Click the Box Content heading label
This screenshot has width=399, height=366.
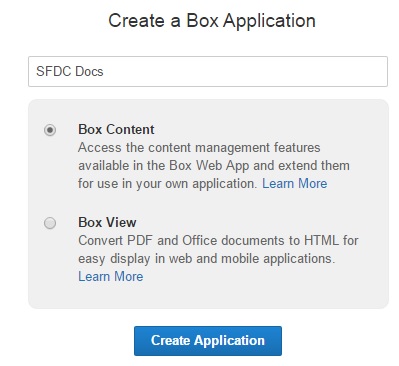pos(116,129)
